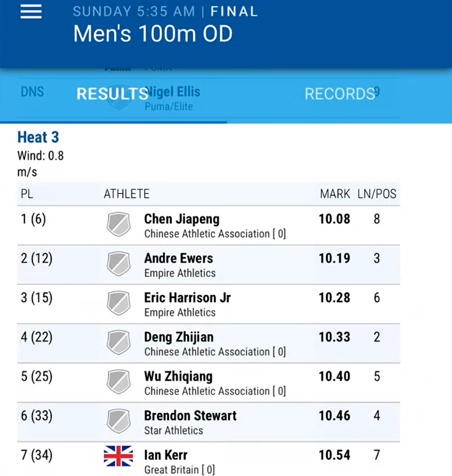The image size is (452, 476).
Task: Click Andre Ewers' team shield icon
Action: click(x=119, y=263)
